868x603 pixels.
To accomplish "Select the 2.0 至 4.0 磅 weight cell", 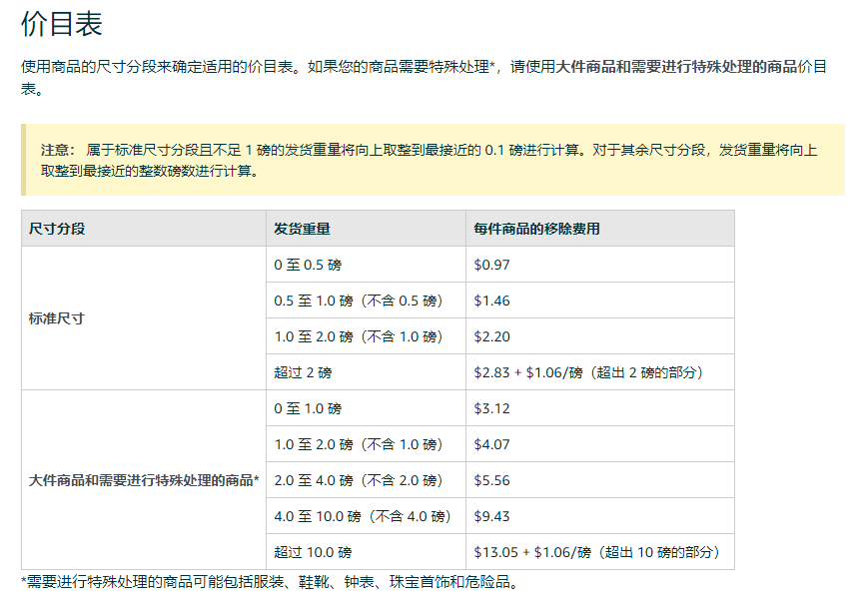I will tap(358, 480).
